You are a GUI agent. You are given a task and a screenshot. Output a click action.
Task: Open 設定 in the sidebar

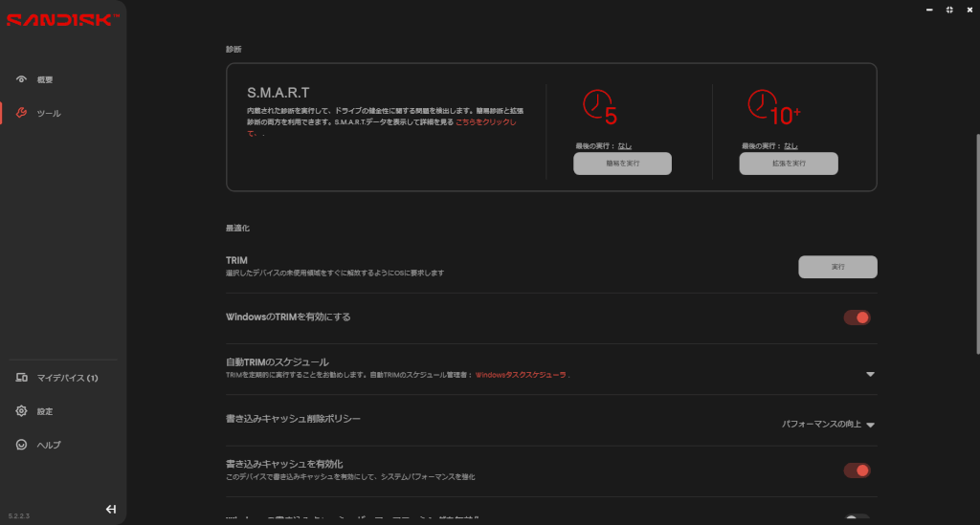point(45,411)
